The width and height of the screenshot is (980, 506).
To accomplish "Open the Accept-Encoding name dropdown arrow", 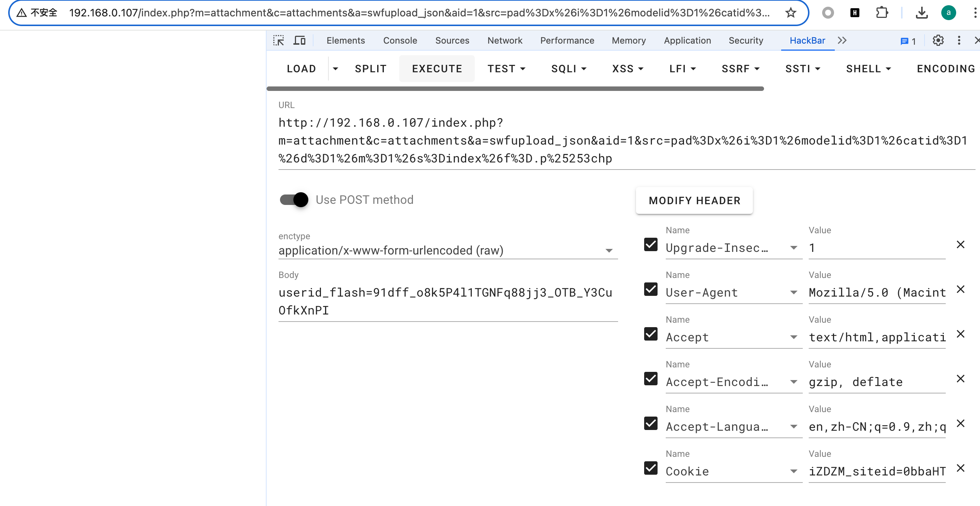I will tap(793, 382).
